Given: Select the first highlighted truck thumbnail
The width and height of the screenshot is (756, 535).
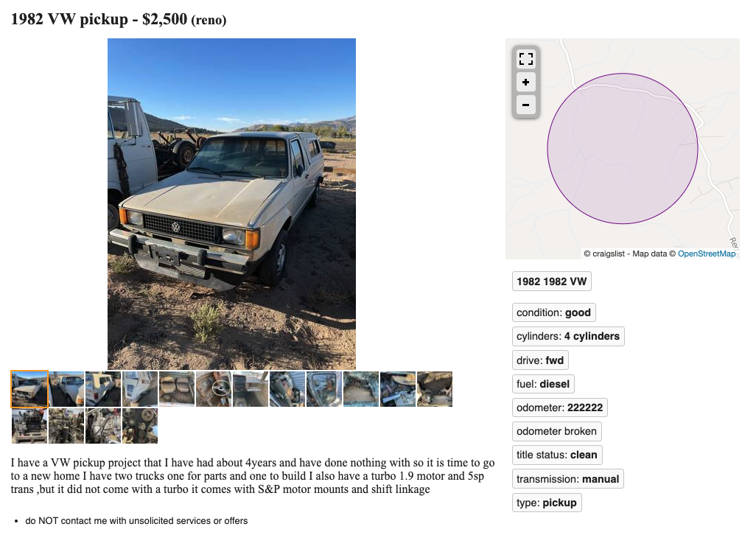Looking at the screenshot, I should (29, 389).
